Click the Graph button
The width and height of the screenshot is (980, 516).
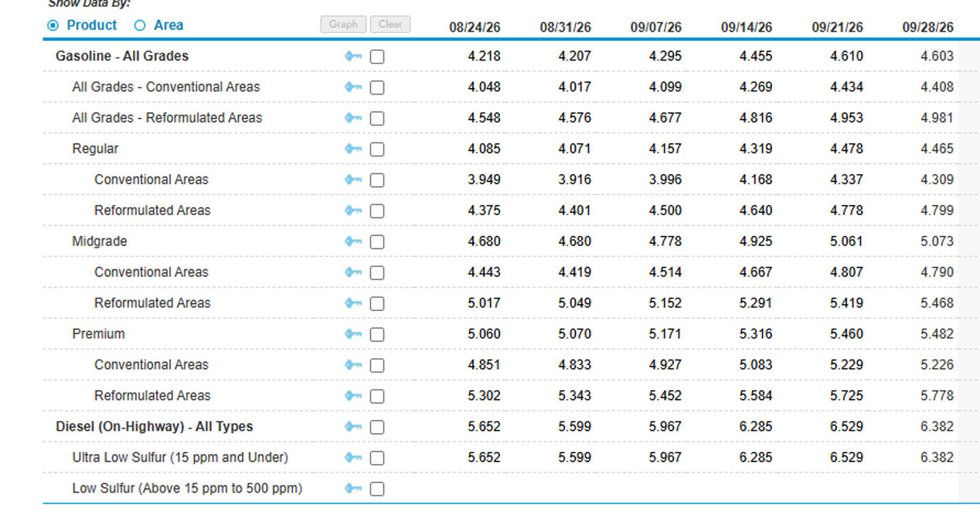[x=343, y=24]
